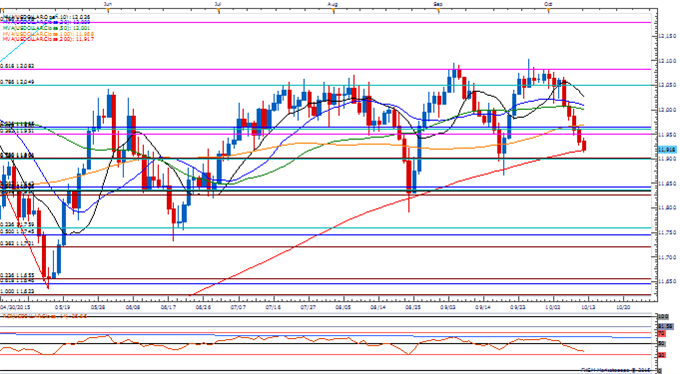Screen dimensions: 680x374
Task: Click the 06/26 date label
Action: 203,307
